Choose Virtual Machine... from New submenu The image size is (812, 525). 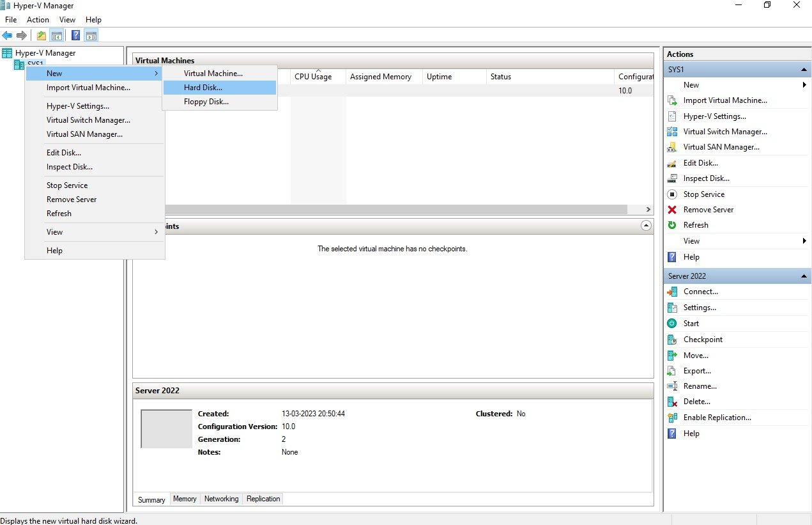[x=220, y=74]
